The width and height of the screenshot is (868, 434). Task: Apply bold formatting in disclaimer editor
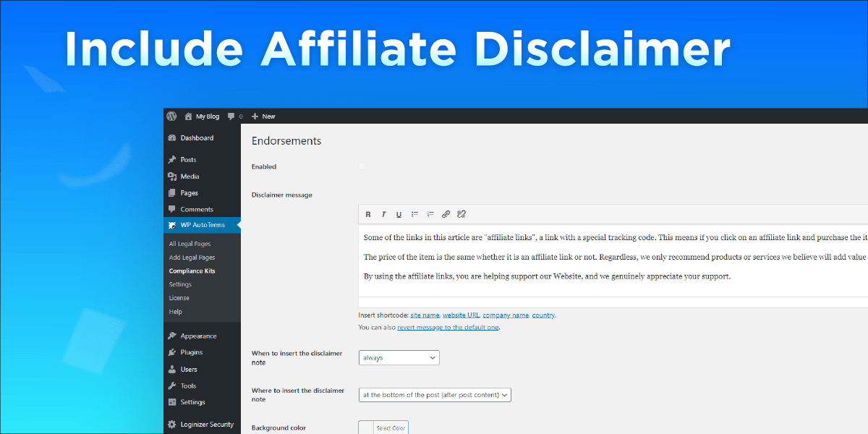(367, 214)
